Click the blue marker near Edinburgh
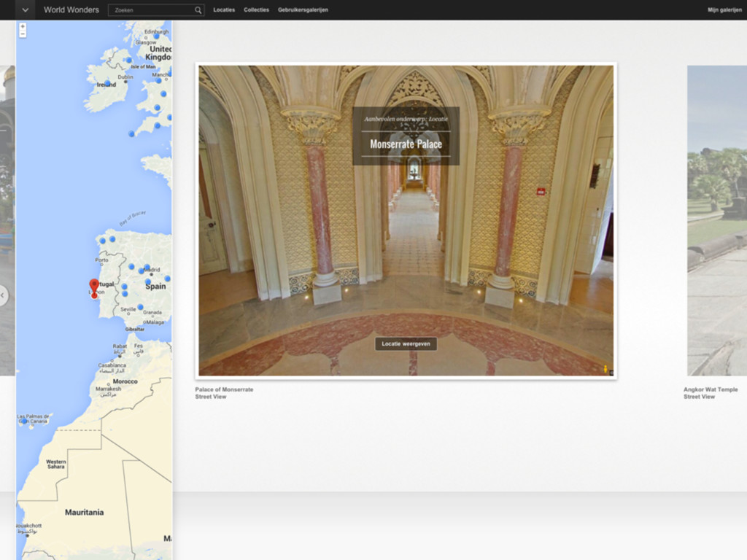 (x=156, y=36)
